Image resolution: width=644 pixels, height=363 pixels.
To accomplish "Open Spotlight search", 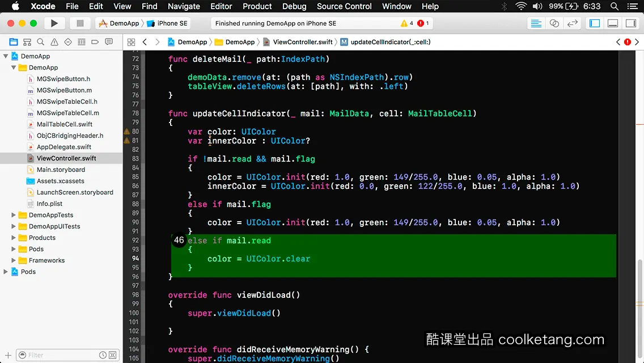I will [615, 6].
